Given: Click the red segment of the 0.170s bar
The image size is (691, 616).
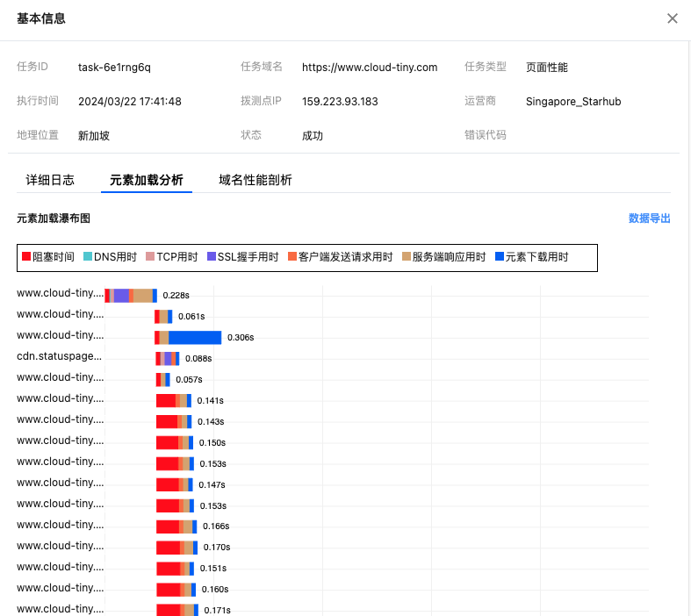Looking at the screenshot, I should click(168, 548).
